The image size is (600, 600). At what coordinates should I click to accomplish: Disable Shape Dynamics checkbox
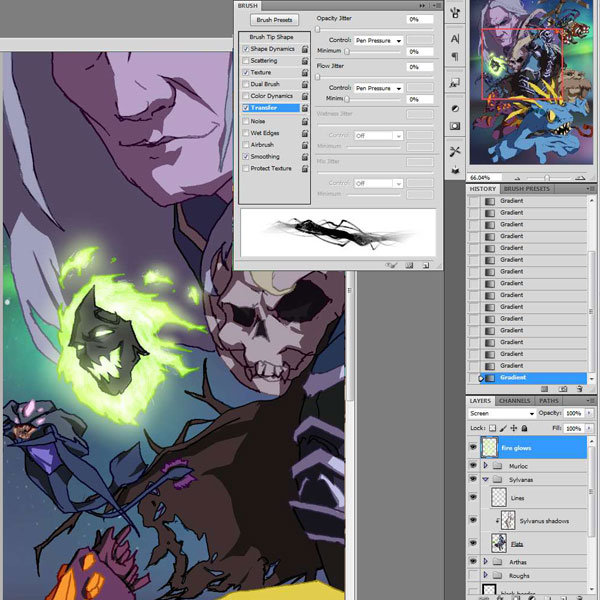pos(246,49)
